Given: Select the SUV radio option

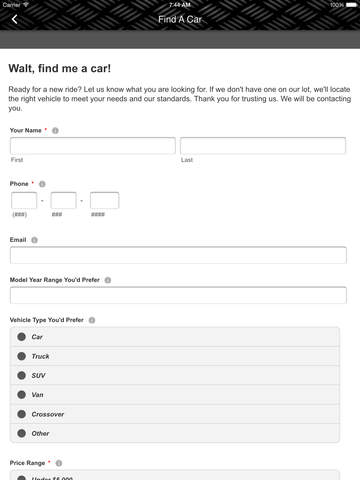Looking at the screenshot, I should 175,376.
